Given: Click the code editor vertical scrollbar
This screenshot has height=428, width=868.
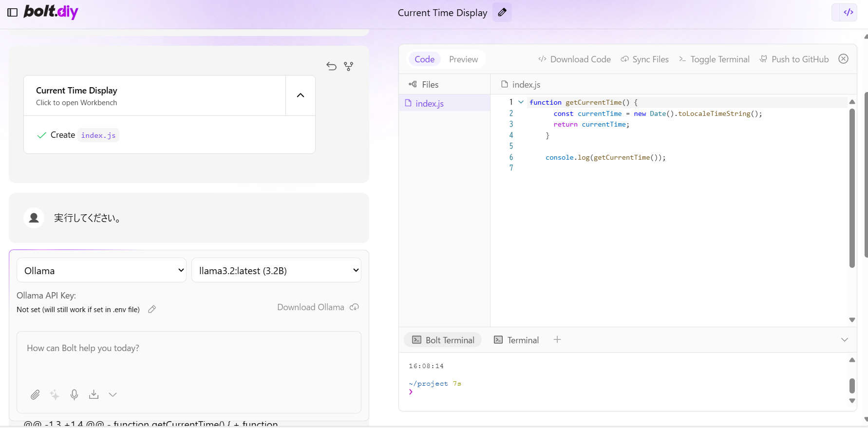Looking at the screenshot, I should tap(852, 187).
